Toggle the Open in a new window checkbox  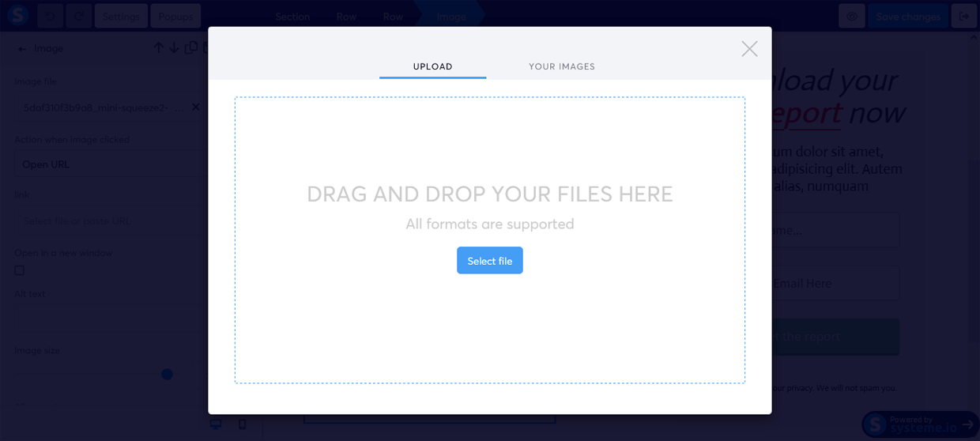20,270
